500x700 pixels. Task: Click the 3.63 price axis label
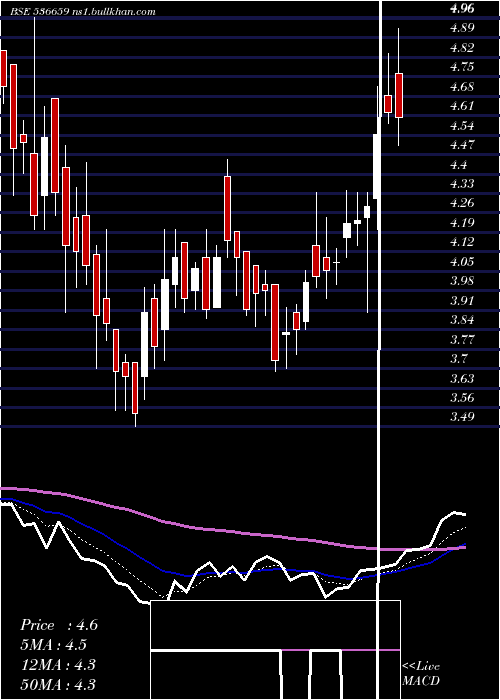[x=462, y=379]
